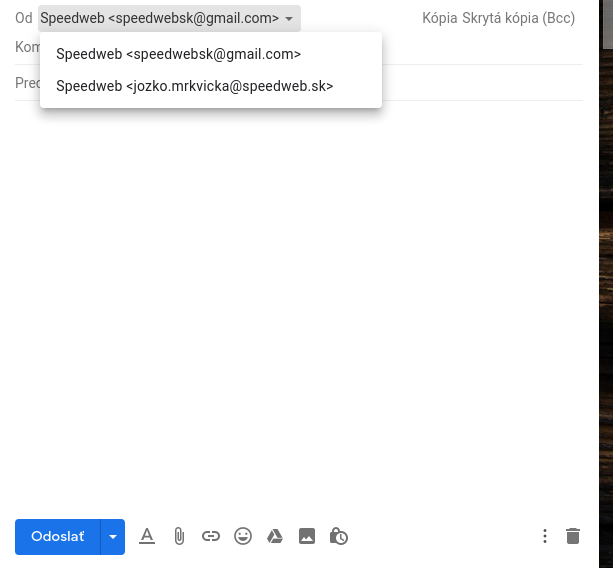Open formatting options (underlined A icon)

(x=147, y=536)
